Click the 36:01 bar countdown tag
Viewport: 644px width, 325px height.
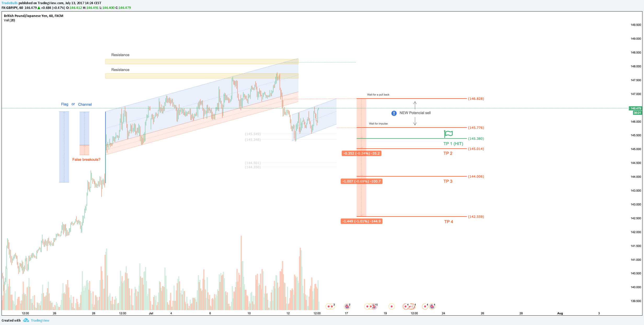tap(637, 113)
